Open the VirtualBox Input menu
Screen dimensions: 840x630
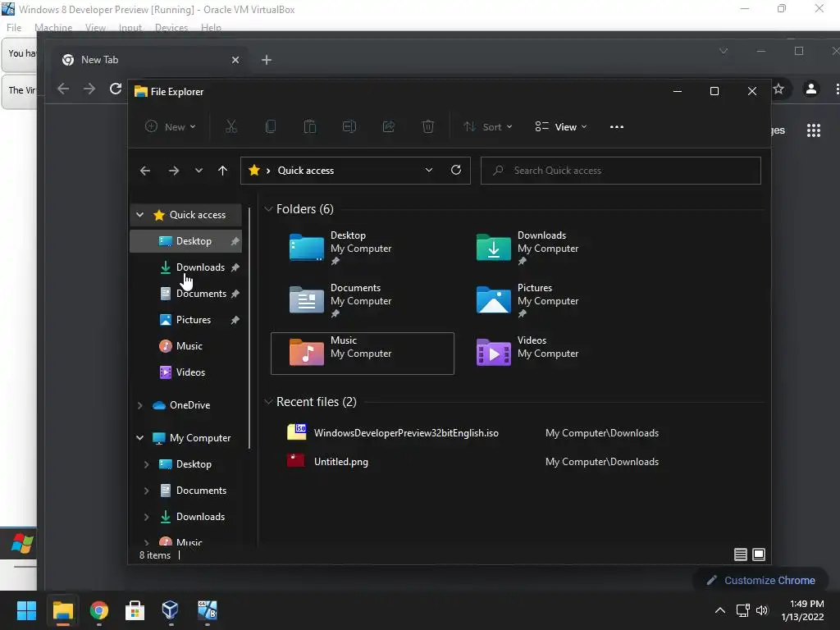(x=130, y=27)
